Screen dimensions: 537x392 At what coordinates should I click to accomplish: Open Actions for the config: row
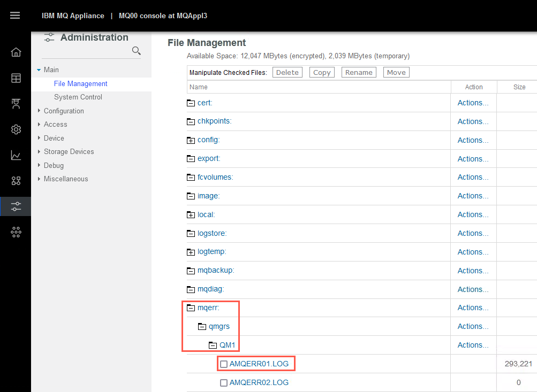pyautogui.click(x=473, y=140)
